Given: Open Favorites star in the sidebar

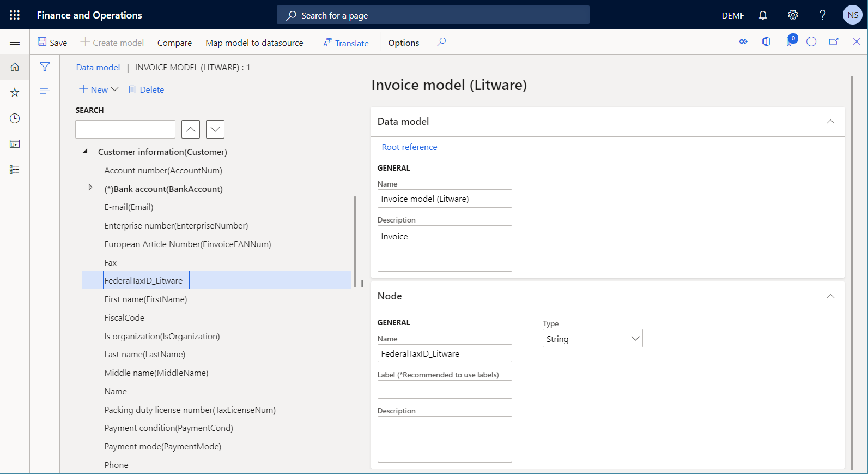Looking at the screenshot, I should coord(15,93).
